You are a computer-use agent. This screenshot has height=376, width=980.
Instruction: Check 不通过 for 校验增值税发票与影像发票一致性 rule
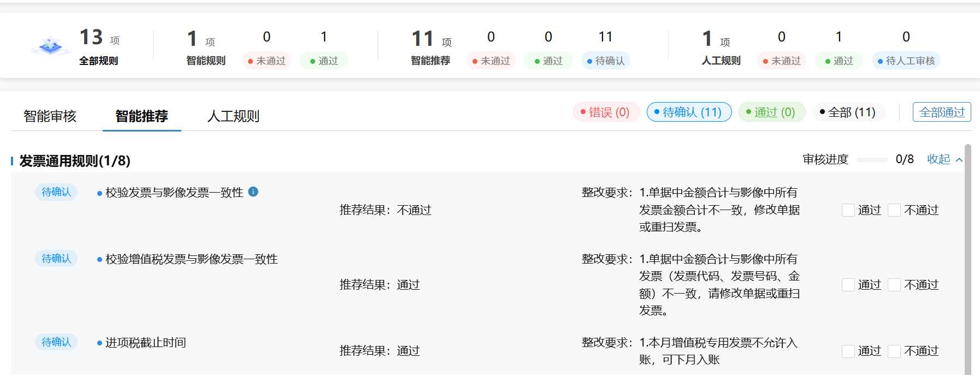tap(894, 285)
